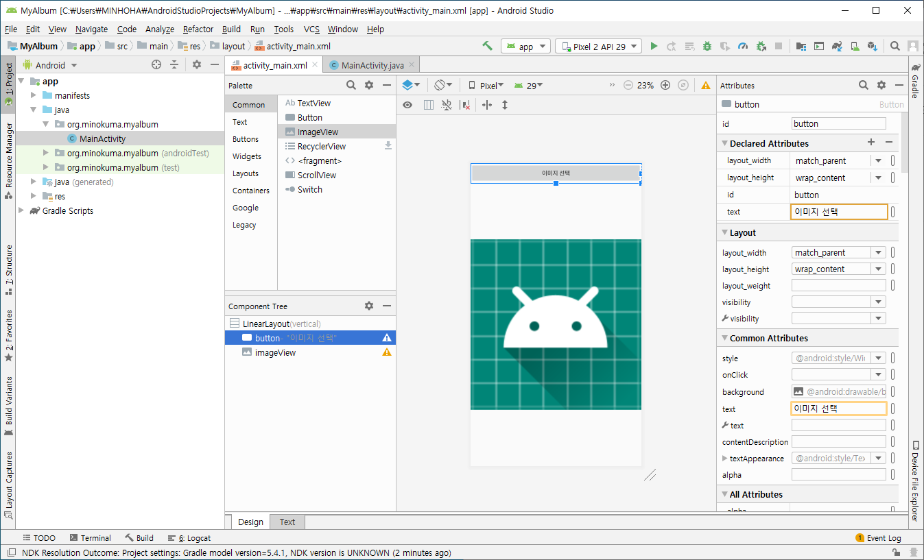Open the VCS menu

pos(311,29)
